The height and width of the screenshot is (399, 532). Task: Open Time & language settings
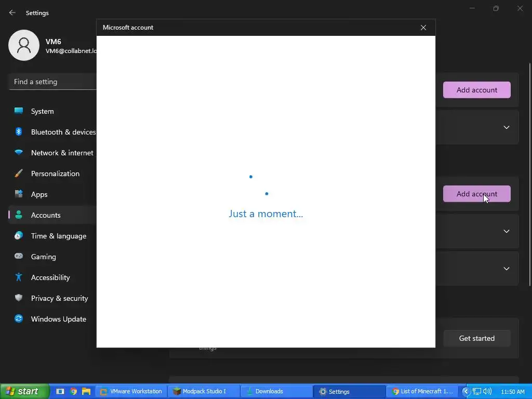click(52, 236)
